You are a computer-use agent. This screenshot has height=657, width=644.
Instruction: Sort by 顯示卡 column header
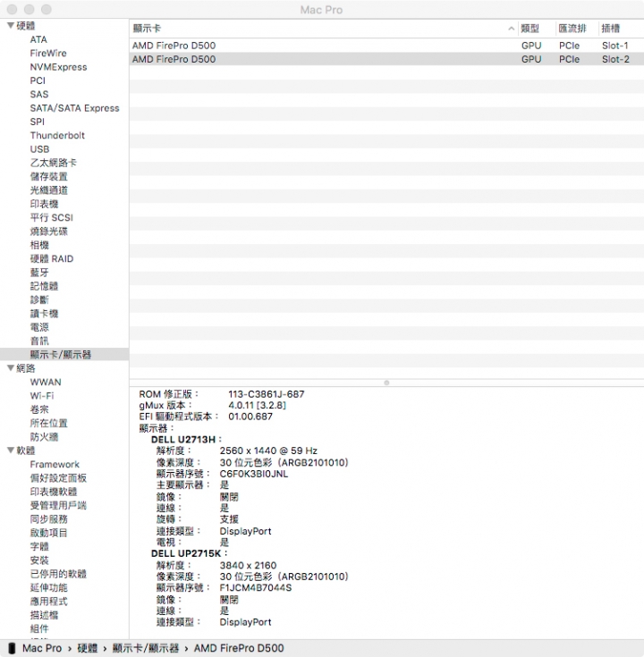(x=323, y=29)
